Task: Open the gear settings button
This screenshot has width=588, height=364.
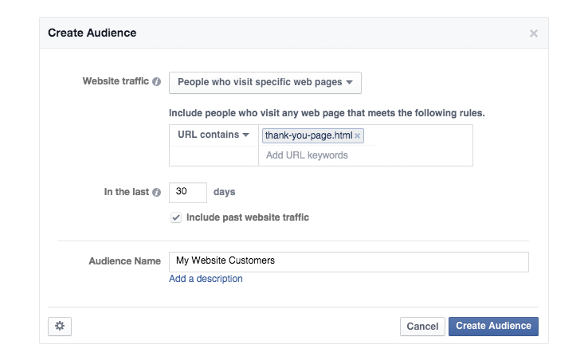Action: [x=60, y=326]
